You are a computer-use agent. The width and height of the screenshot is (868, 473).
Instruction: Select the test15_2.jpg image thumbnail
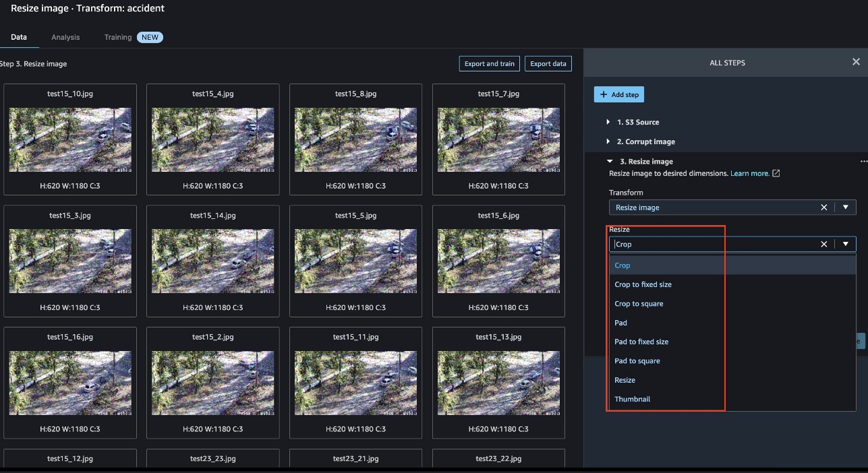coord(213,383)
